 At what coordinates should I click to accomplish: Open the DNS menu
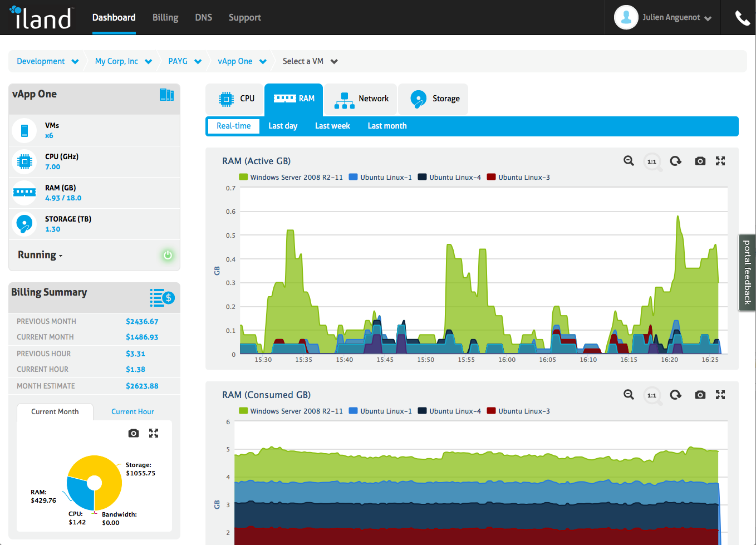204,17
